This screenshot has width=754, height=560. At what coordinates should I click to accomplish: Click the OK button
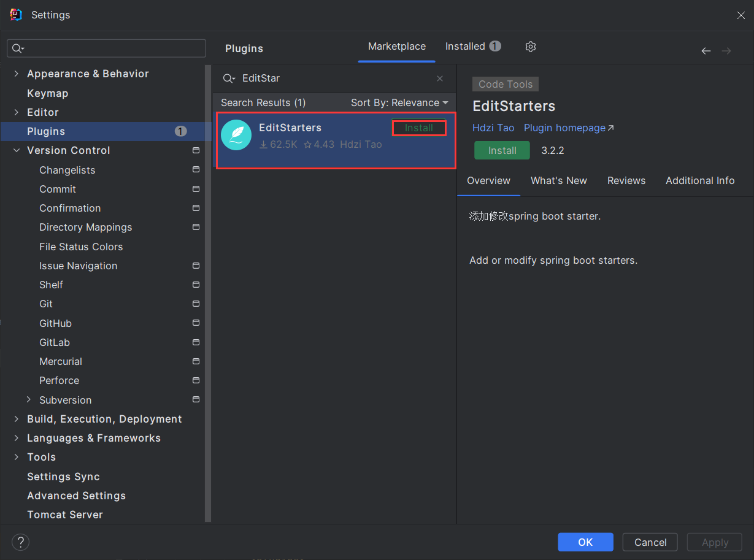coord(585,542)
